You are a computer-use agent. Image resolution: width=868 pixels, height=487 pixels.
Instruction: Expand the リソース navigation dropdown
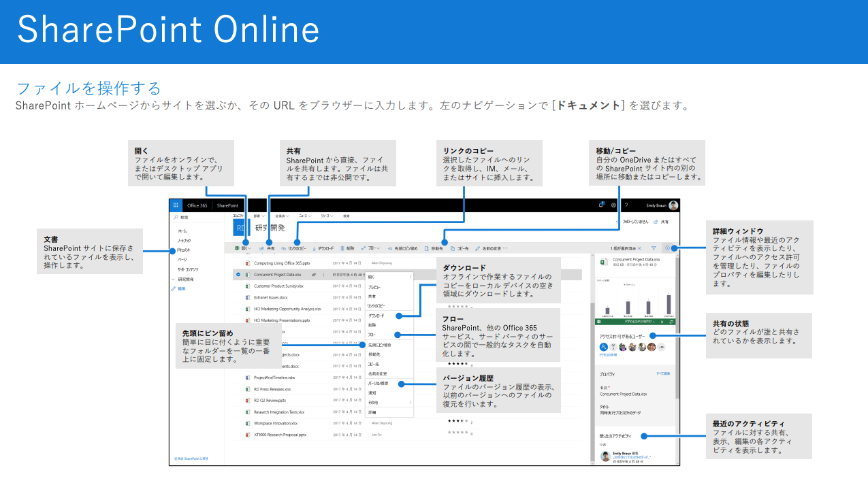click(x=332, y=216)
